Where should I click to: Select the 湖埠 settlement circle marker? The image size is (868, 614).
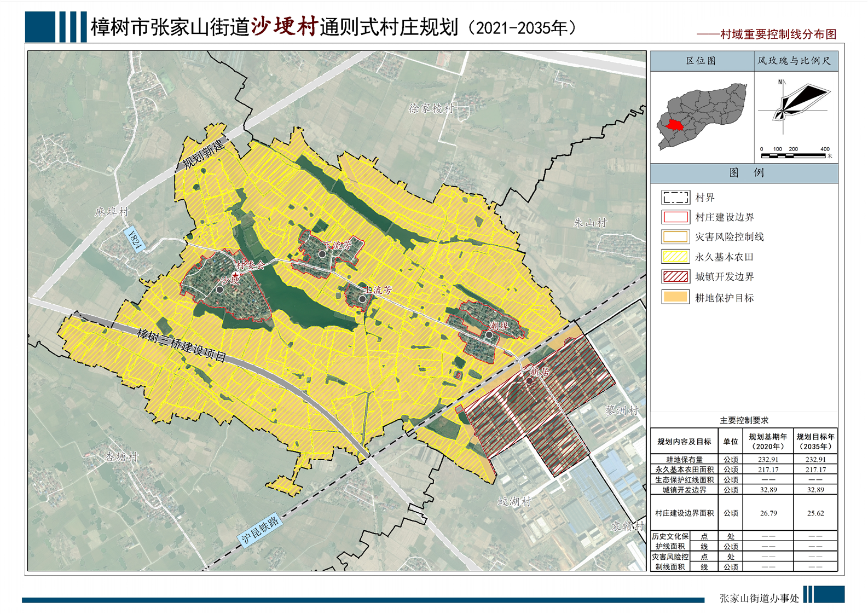coord(489,335)
